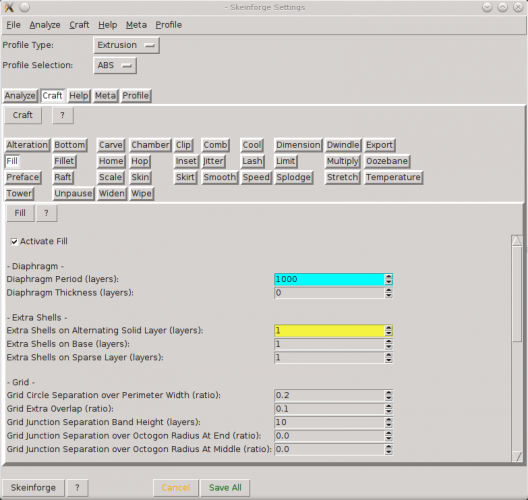
Task: Toggle the Activate Fill checkbox
Action: [14, 242]
